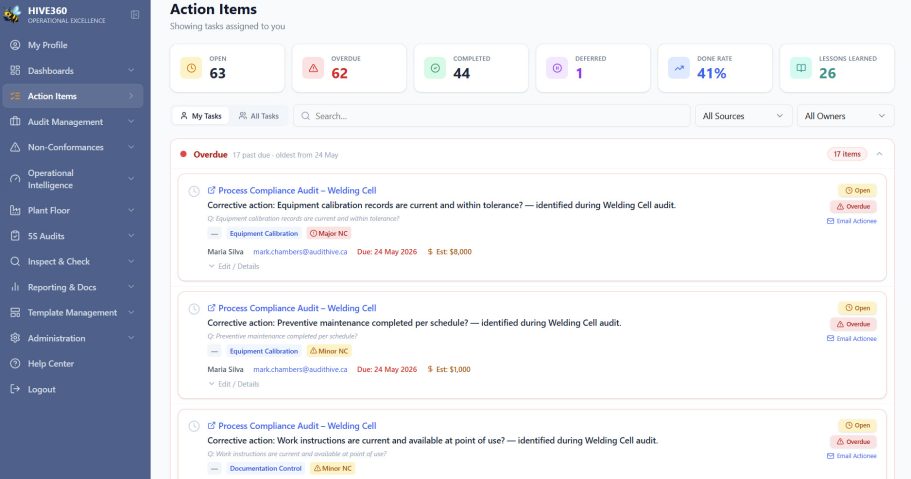Click the Overdue card warning icon
911x479 pixels.
313,68
